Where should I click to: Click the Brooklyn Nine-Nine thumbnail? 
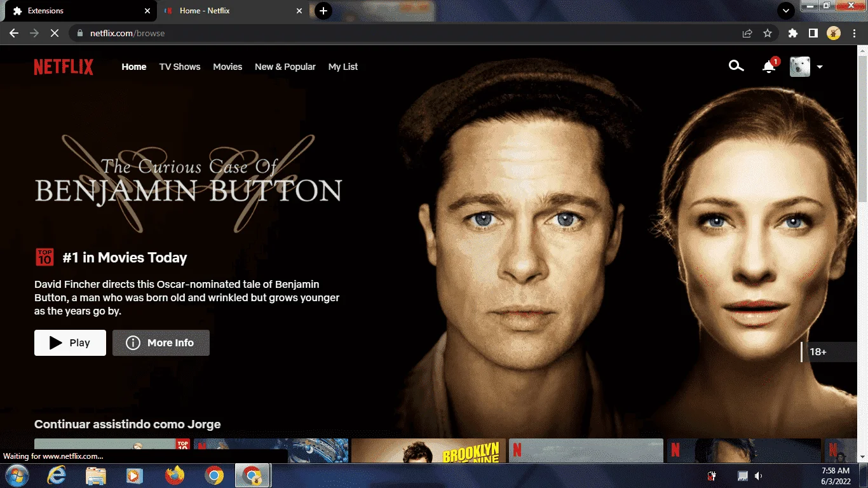click(x=428, y=451)
